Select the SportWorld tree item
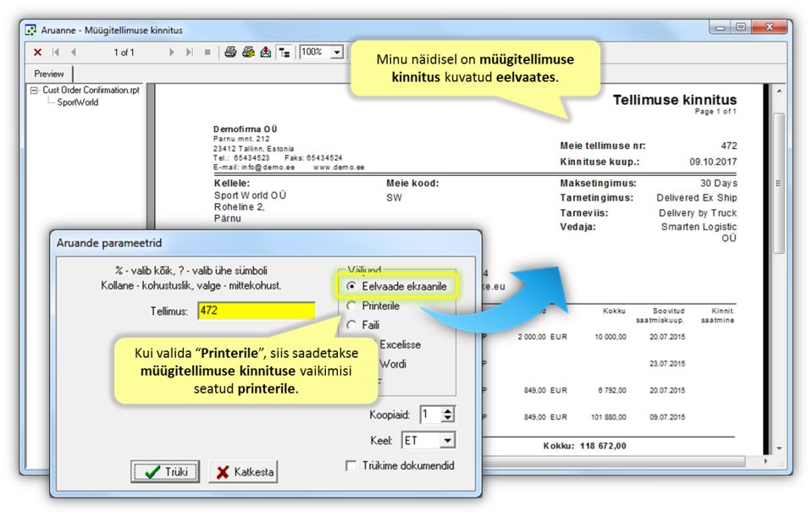Screen dimensions: 812x517 (x=78, y=102)
